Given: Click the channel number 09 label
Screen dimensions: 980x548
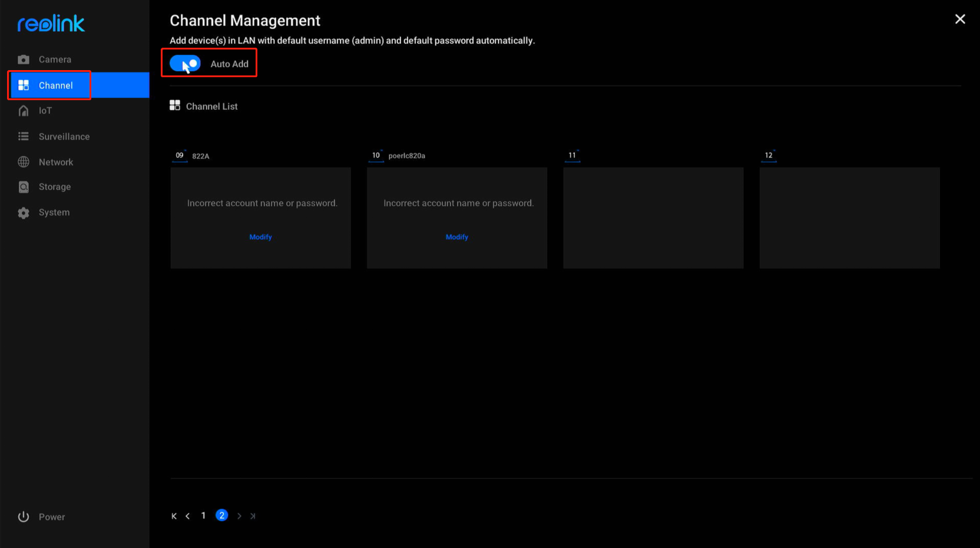Looking at the screenshot, I should click(180, 156).
